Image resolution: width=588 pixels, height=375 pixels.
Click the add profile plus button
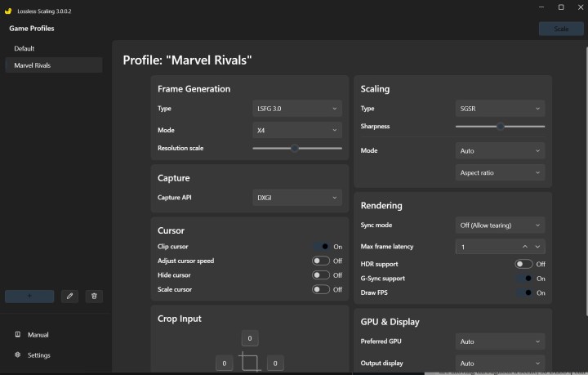point(29,297)
